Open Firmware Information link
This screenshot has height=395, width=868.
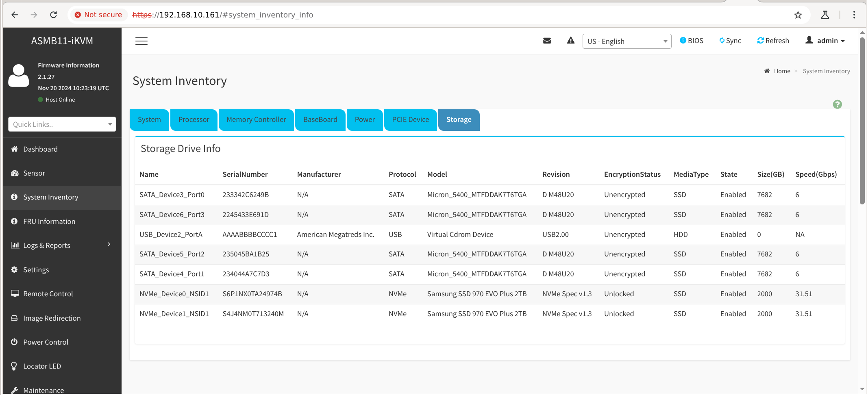69,65
